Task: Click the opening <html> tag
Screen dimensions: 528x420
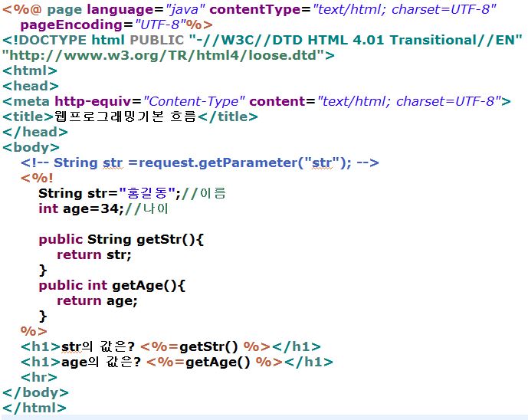Action: click(30, 71)
